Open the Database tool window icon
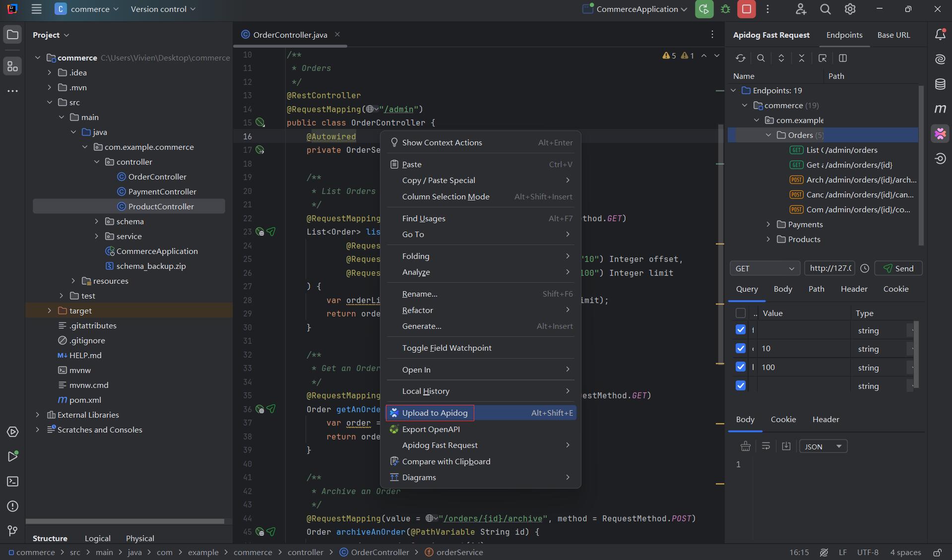 (x=940, y=84)
